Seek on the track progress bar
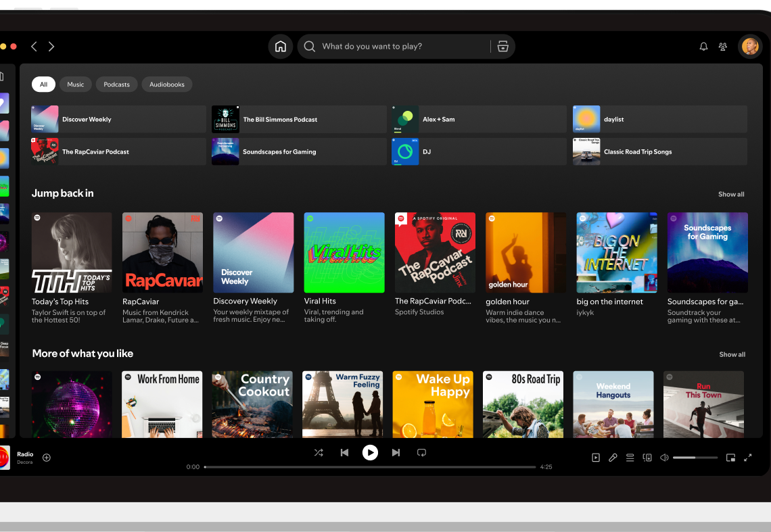Image resolution: width=771 pixels, height=532 pixels. click(x=370, y=466)
